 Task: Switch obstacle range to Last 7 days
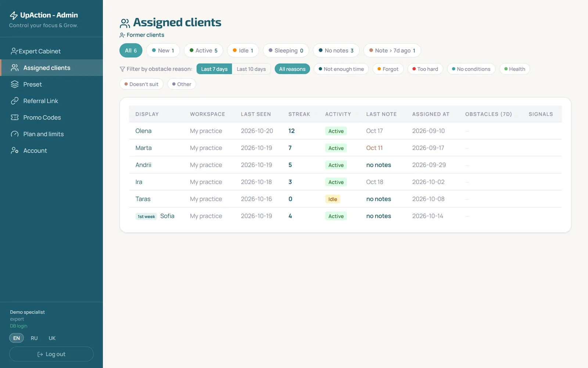(214, 69)
